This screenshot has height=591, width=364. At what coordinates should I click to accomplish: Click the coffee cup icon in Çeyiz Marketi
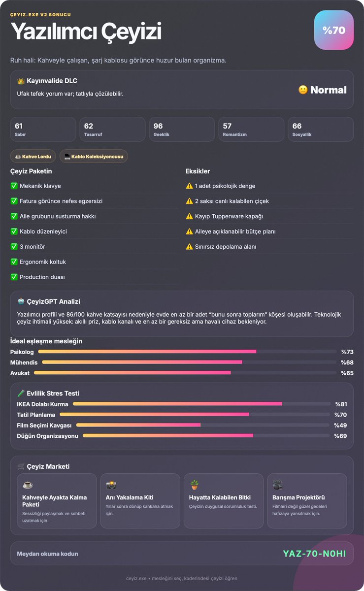[28, 485]
